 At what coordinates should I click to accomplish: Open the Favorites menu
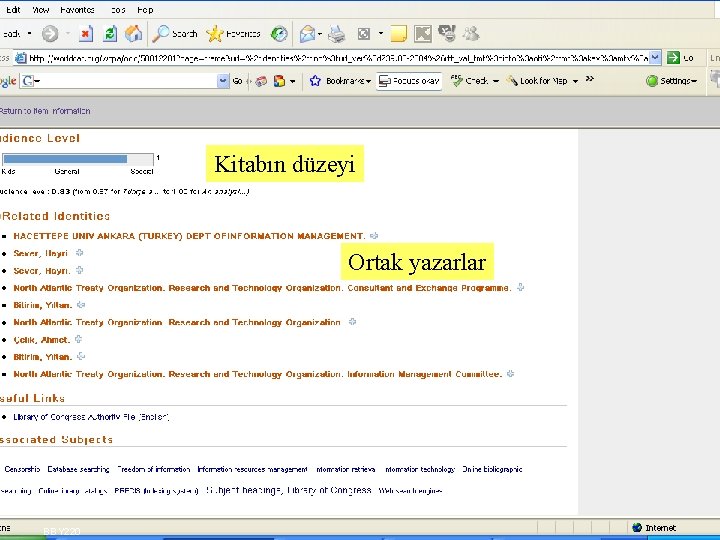coord(77,10)
